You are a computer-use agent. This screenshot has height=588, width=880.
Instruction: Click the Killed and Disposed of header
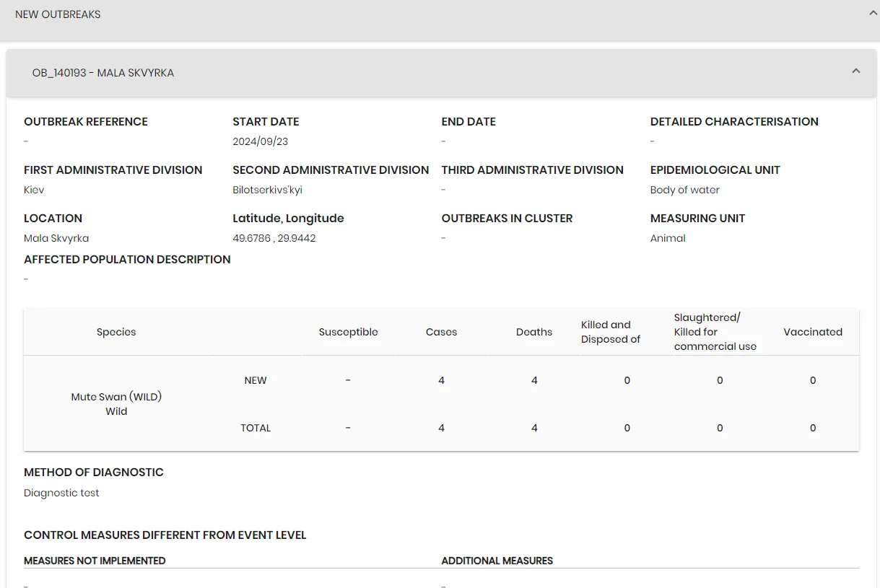[611, 332]
